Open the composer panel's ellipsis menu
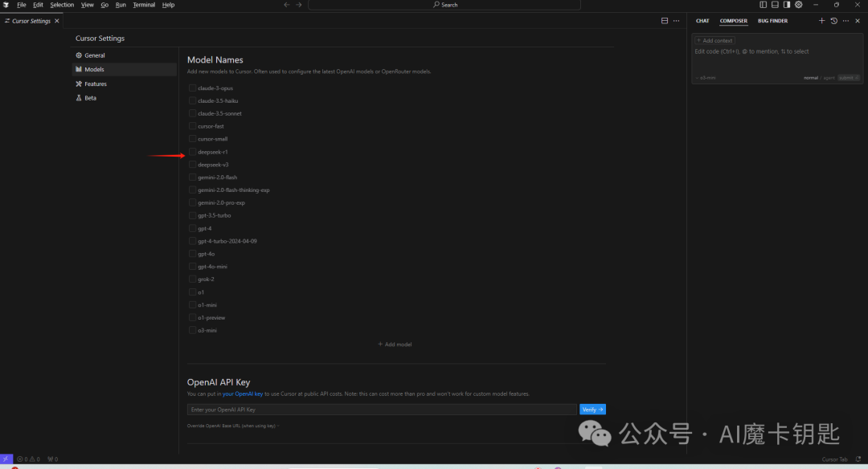Viewport: 868px width, 469px height. [845, 20]
